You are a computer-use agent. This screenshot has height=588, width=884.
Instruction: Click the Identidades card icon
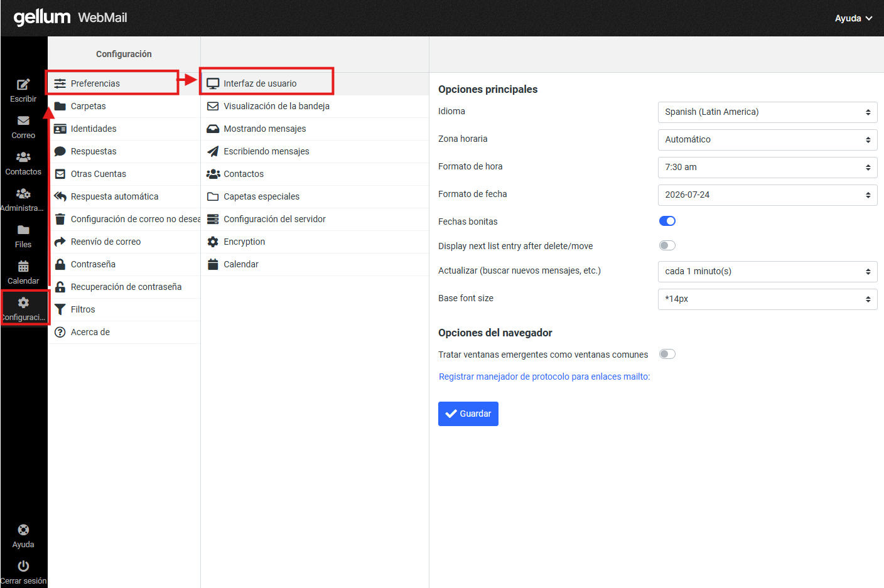tap(60, 129)
